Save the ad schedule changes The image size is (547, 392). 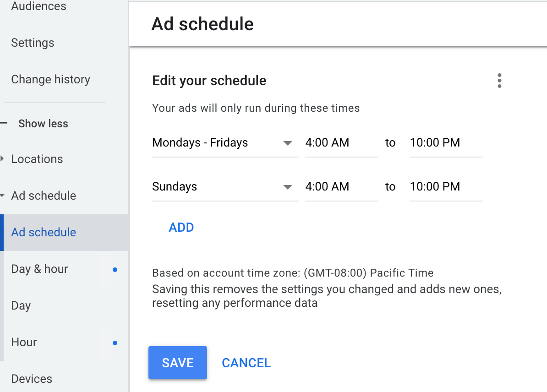pyautogui.click(x=178, y=363)
